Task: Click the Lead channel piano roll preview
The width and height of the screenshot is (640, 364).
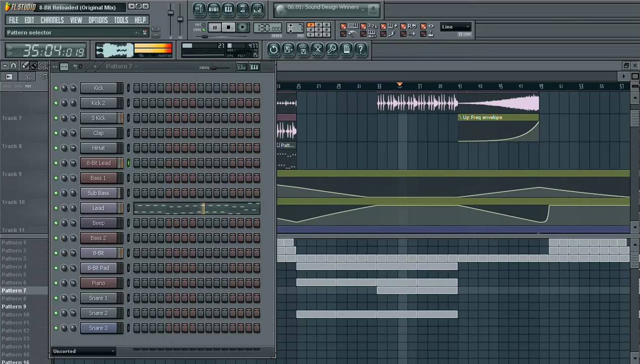Action: [x=197, y=208]
